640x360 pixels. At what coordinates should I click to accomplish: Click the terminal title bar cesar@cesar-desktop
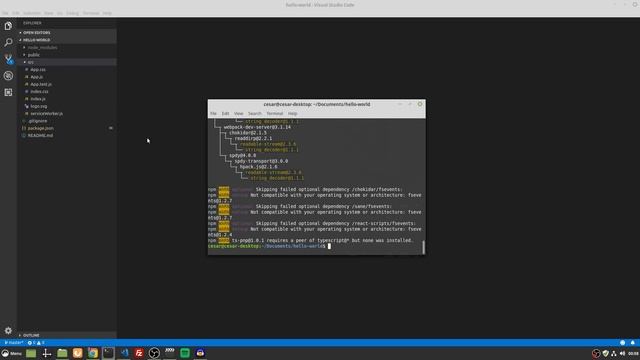tap(317, 104)
